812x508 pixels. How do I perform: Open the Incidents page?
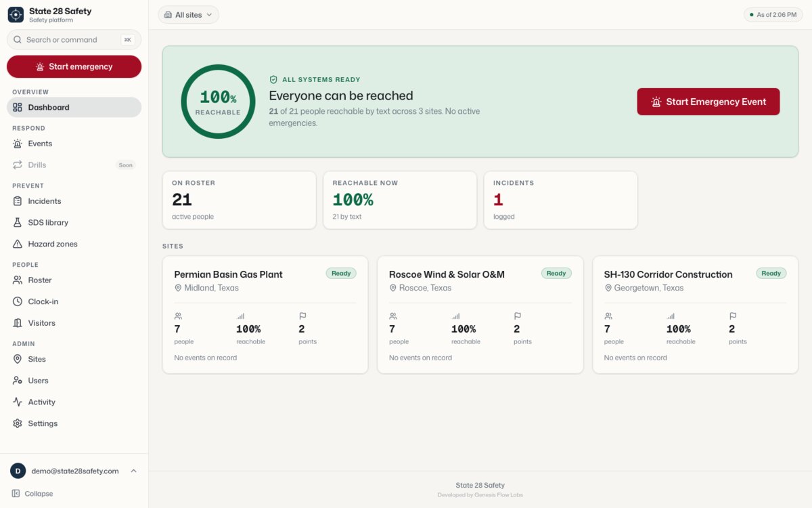click(74, 201)
